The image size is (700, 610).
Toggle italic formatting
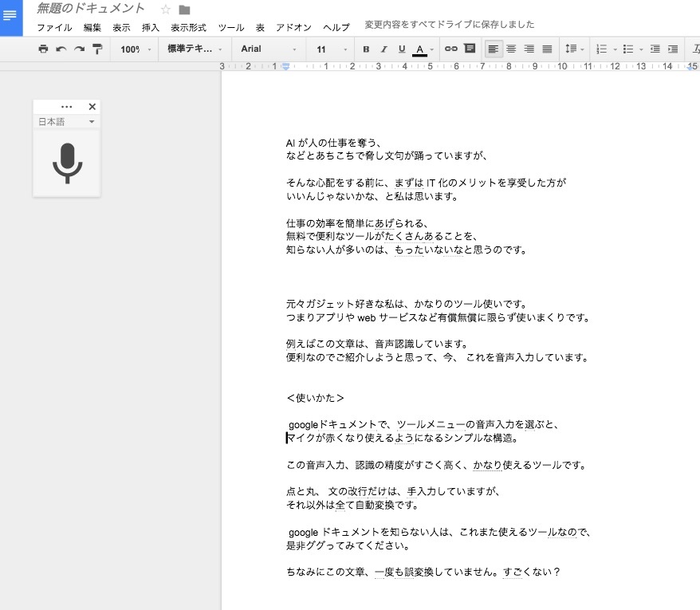click(x=384, y=49)
